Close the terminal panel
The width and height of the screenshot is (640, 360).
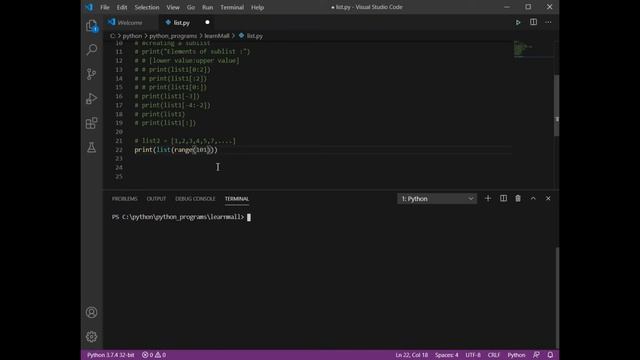[x=548, y=198]
